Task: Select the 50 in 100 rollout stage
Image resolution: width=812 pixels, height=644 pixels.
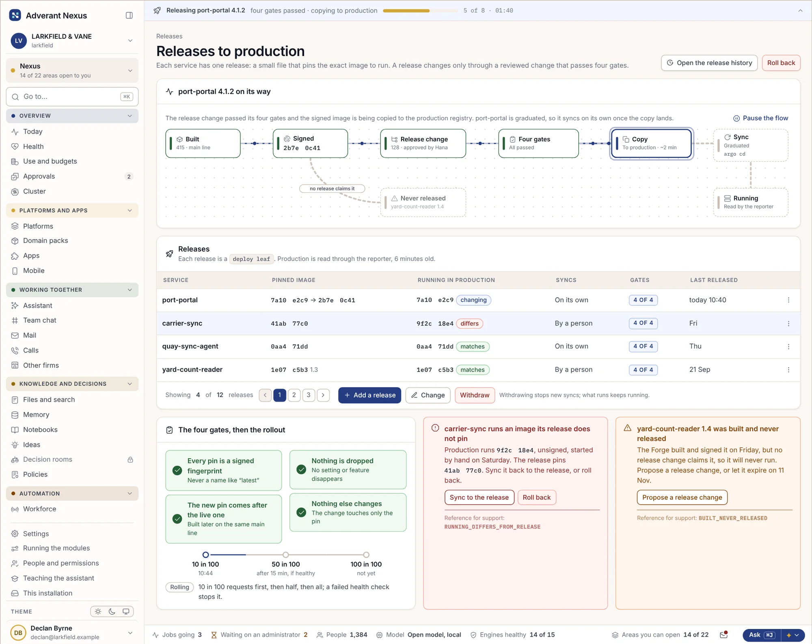Action: click(x=286, y=555)
